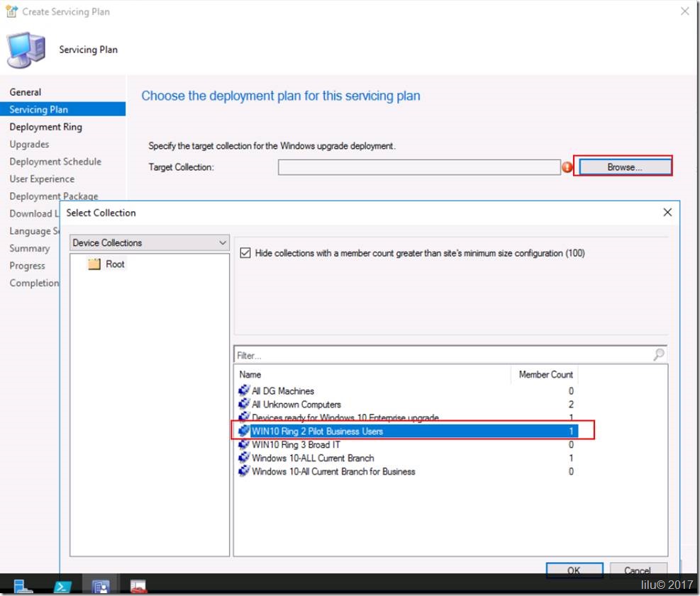This screenshot has height=596, width=700.
Task: Click member count 0 for All DG Machines
Action: coord(570,391)
